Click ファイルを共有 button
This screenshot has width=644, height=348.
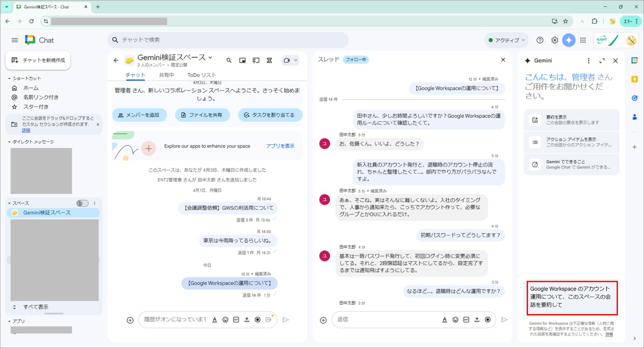click(202, 115)
